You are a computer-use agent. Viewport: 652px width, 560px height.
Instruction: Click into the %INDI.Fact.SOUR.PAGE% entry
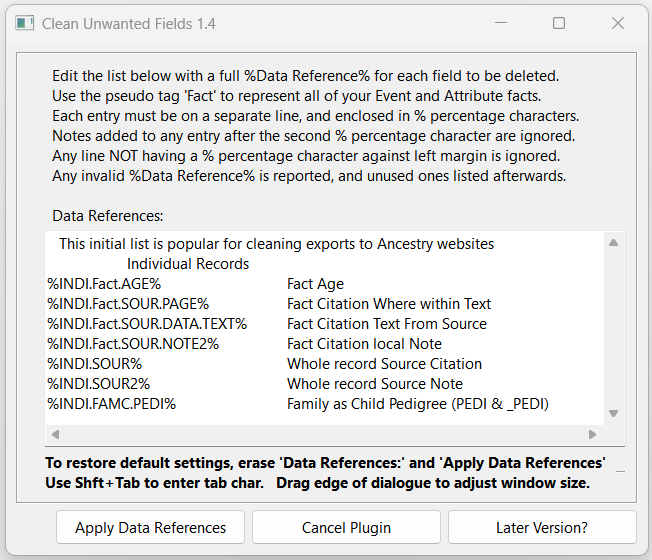pos(128,304)
